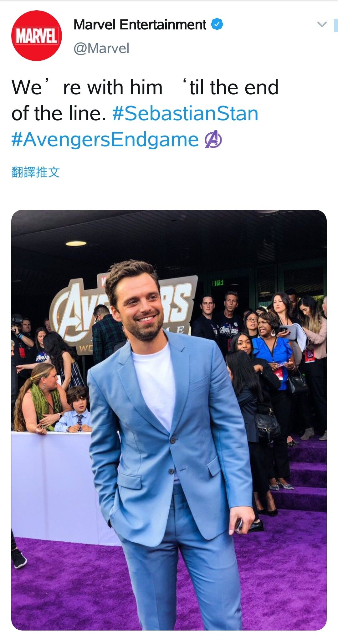
Task: Open the #SebastianStan hashtag
Action: point(185,113)
